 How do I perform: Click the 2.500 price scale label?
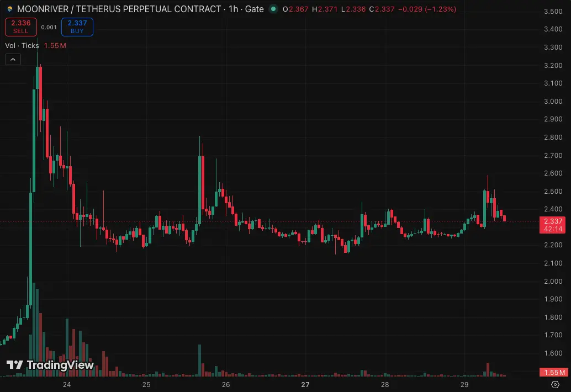pos(553,191)
